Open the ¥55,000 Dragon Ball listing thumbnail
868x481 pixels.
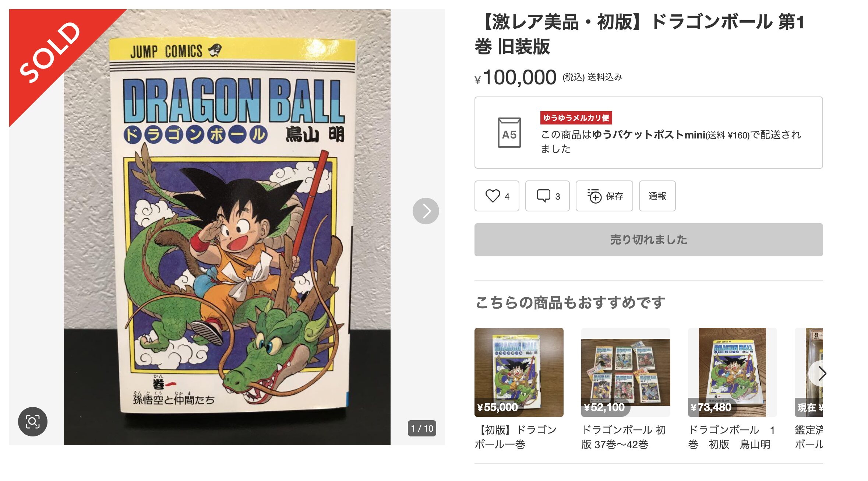coord(519,372)
